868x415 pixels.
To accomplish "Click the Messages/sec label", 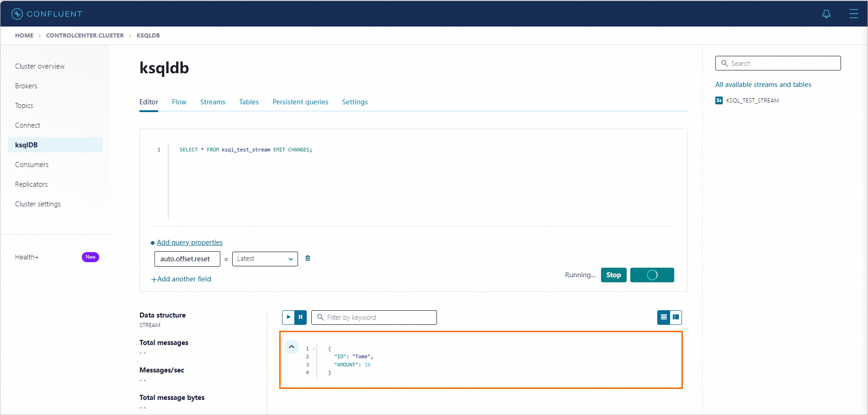I will (x=162, y=370).
